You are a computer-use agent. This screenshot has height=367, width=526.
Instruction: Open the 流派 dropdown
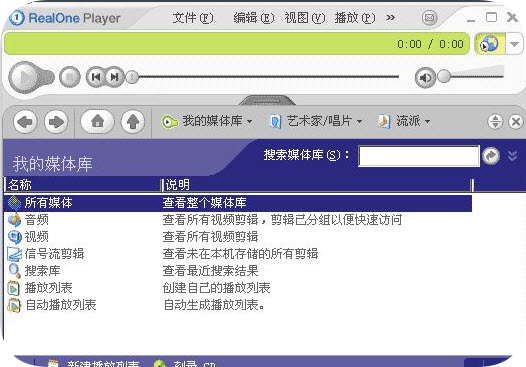(x=404, y=121)
